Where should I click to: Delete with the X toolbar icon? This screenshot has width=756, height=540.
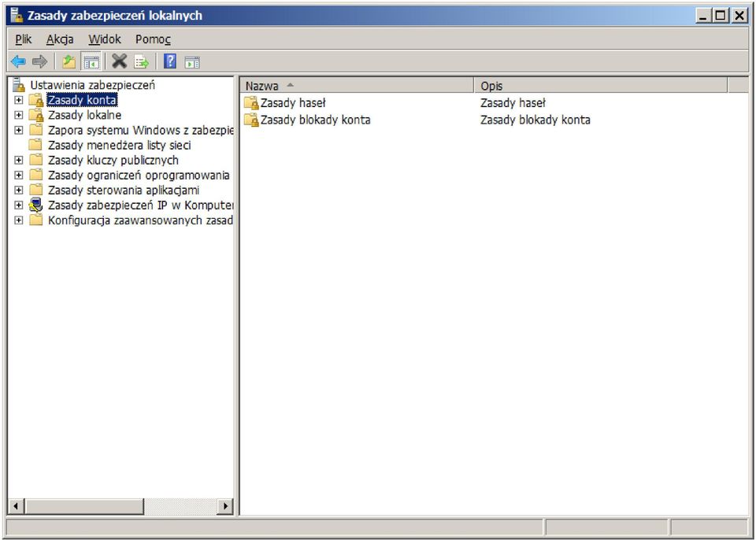click(119, 61)
